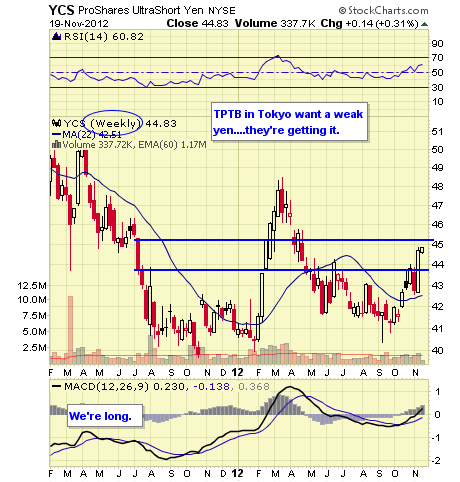
Task: Click the 40 price axis label
Action: [x=437, y=350]
